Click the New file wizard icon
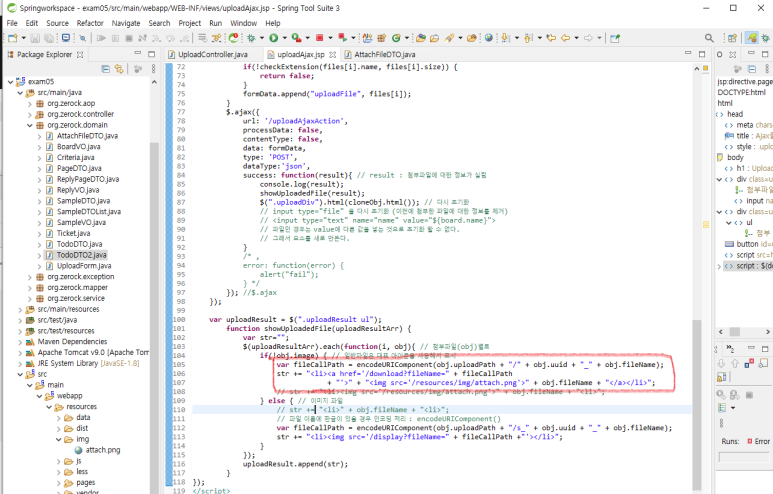Viewport: 773px width, 494px height. (12, 38)
